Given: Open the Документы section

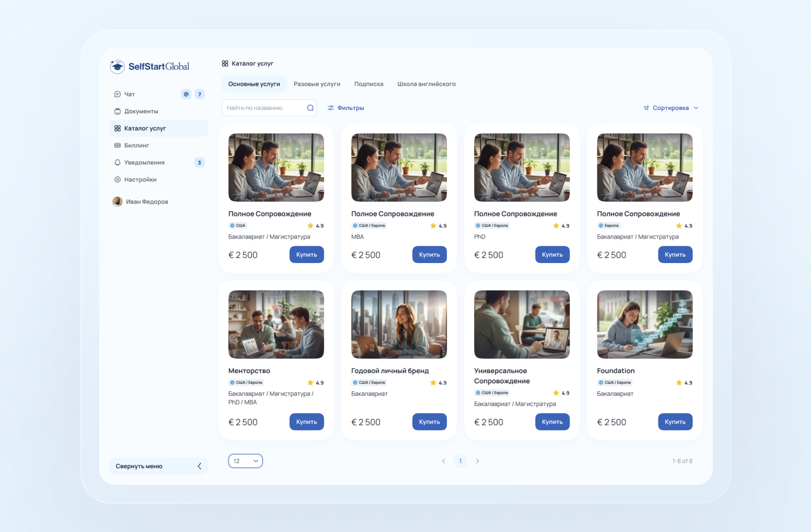Looking at the screenshot, I should click(141, 111).
